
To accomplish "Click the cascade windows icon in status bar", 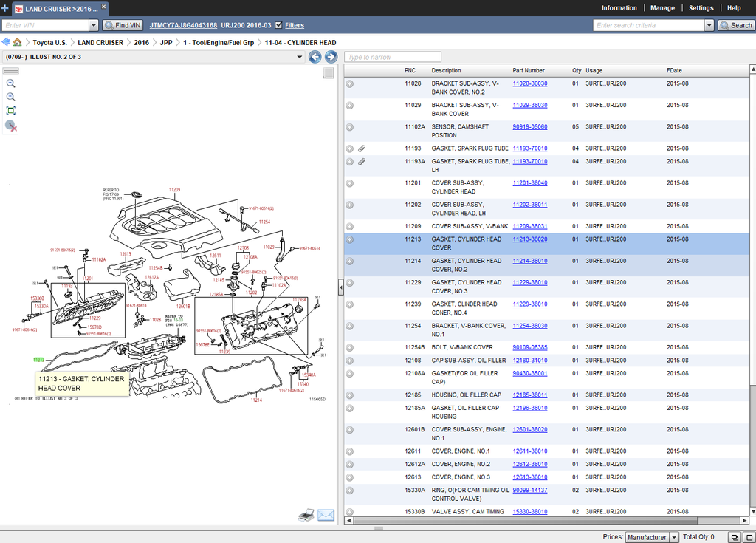I will coord(735,537).
